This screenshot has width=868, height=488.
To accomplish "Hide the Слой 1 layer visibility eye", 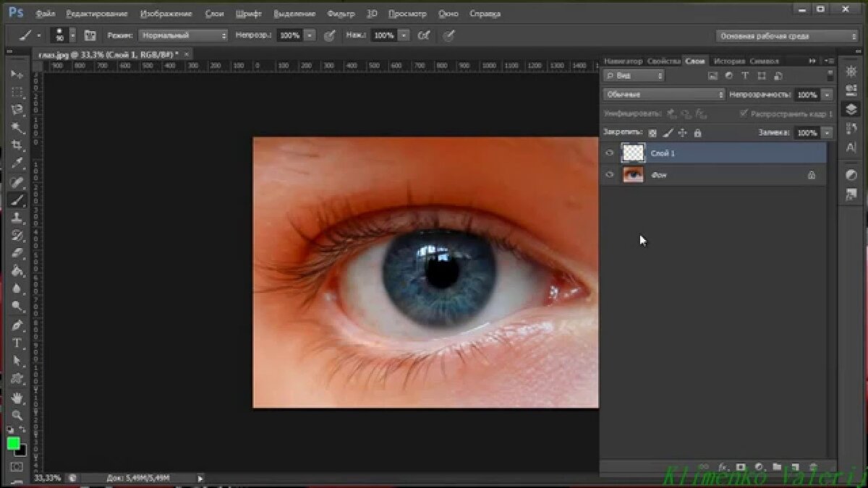I will [x=610, y=153].
